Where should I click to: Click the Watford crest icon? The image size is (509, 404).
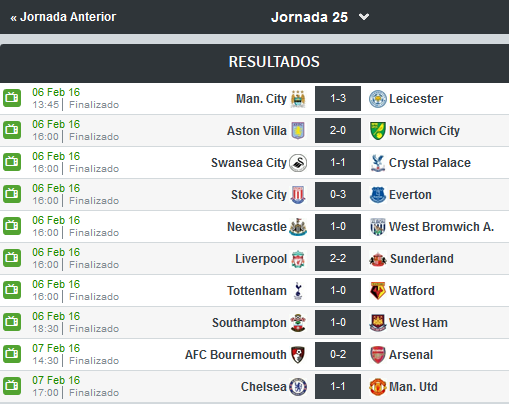point(377,291)
